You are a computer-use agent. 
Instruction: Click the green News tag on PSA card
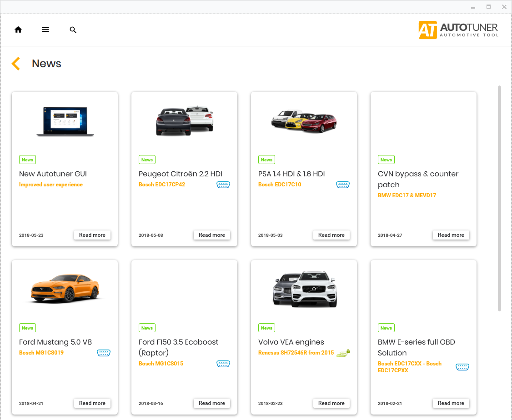266,160
